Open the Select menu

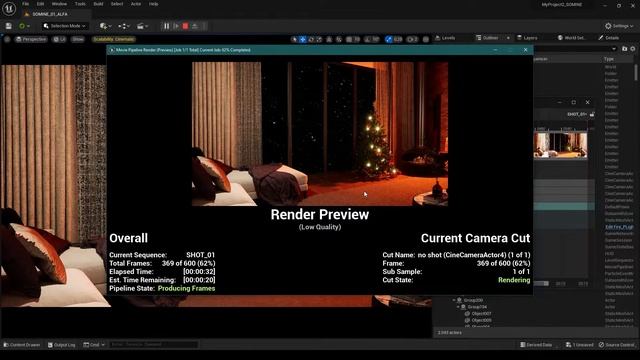click(117, 4)
